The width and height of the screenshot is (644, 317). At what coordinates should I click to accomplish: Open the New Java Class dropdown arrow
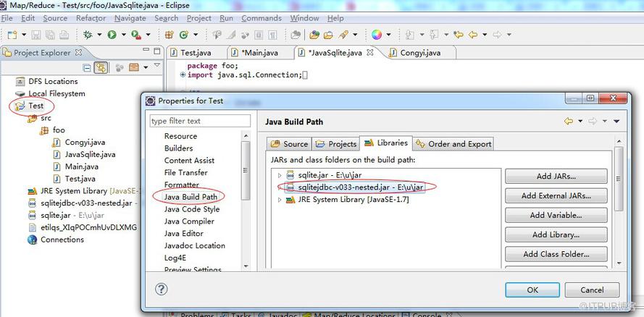click(196, 35)
